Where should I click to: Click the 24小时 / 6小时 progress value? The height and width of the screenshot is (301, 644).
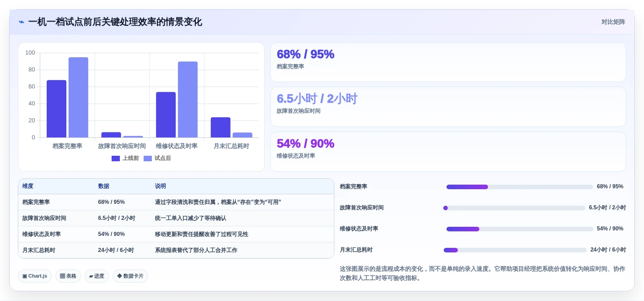(x=608, y=250)
